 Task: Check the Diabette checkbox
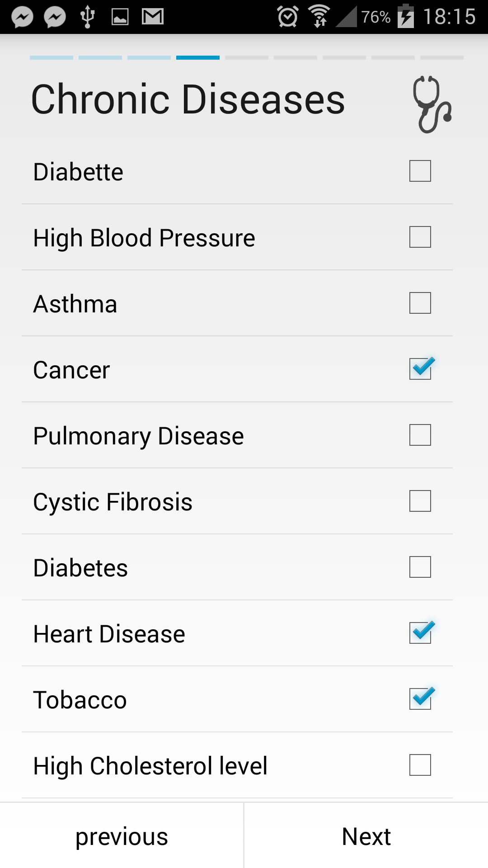click(x=420, y=171)
